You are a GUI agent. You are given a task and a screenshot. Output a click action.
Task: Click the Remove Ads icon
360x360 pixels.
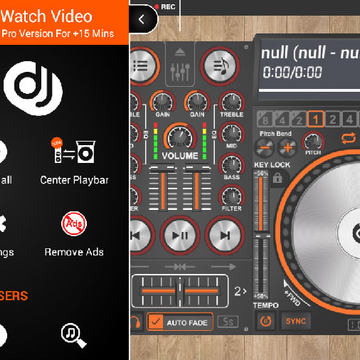click(x=74, y=224)
